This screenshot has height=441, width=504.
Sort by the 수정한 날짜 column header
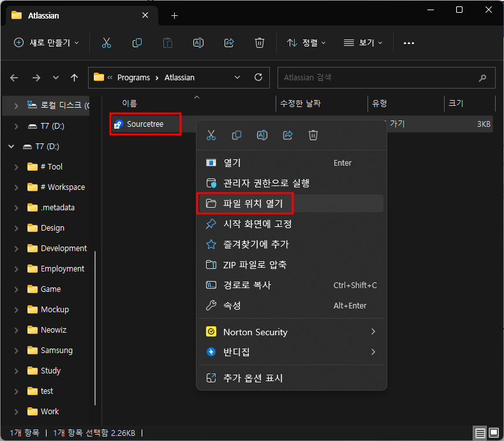300,103
